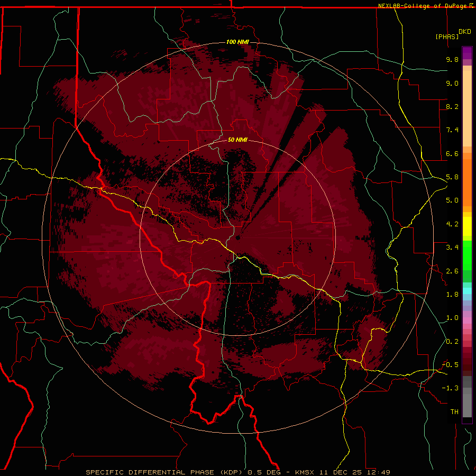
Task: Select the 1.8 value on the scale
Action: [x=452, y=295]
